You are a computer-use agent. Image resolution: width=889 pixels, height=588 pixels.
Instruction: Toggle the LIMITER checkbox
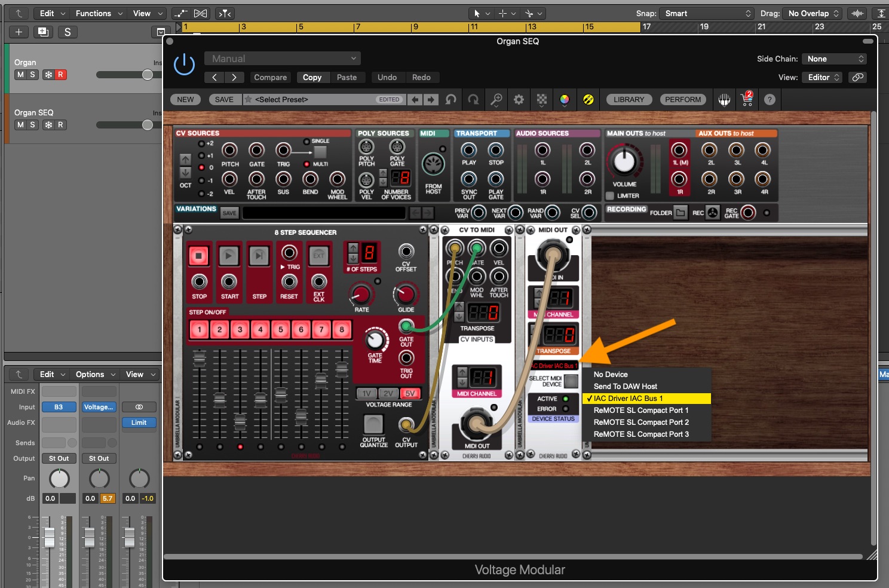click(610, 196)
